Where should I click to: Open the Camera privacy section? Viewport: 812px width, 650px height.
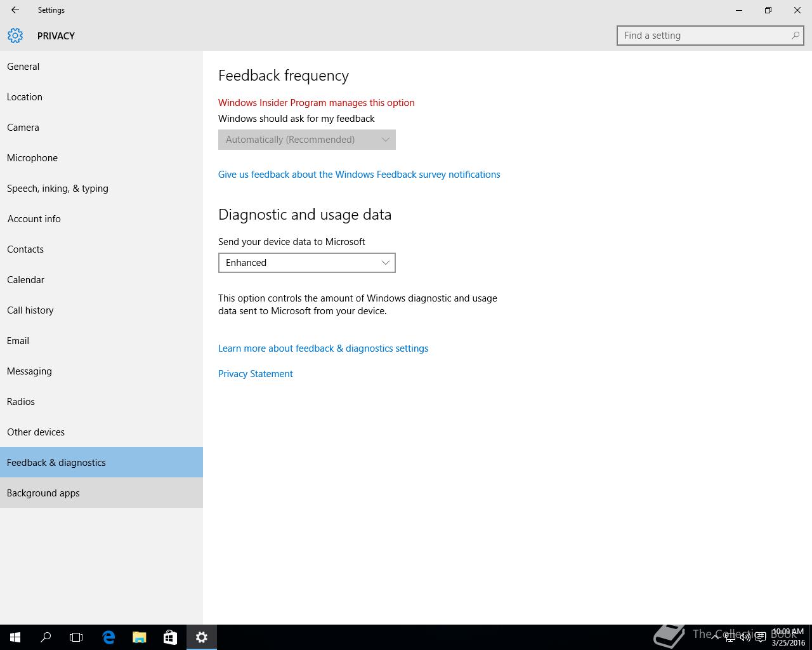click(x=101, y=127)
